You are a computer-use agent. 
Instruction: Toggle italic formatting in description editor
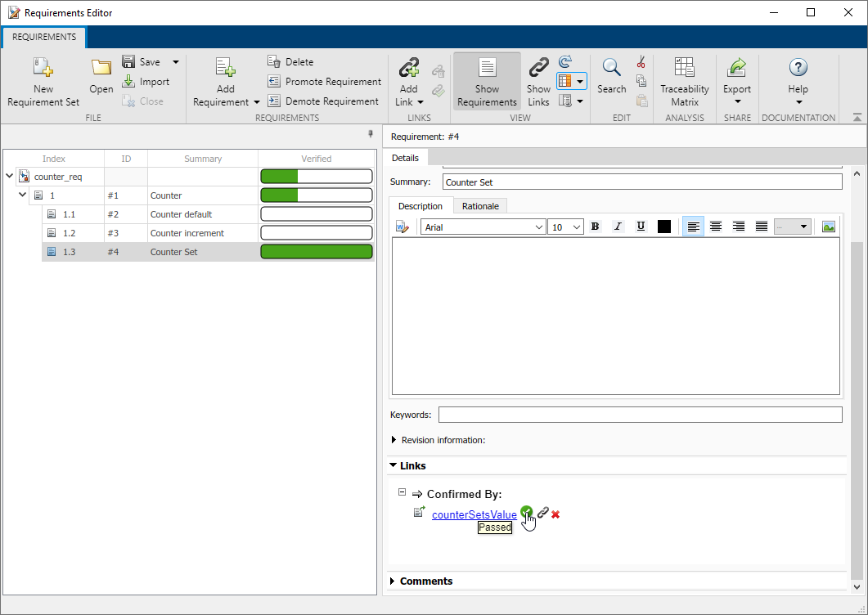point(618,227)
